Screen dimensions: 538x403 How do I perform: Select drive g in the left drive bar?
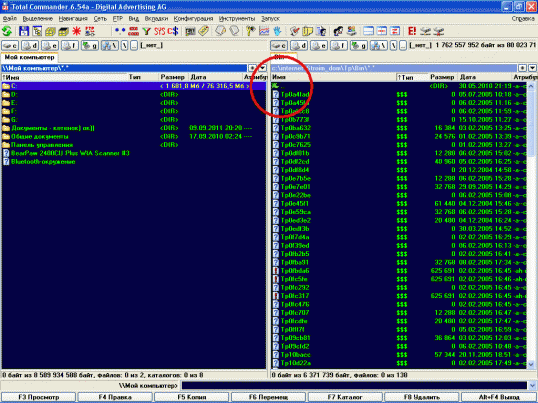(x=90, y=45)
